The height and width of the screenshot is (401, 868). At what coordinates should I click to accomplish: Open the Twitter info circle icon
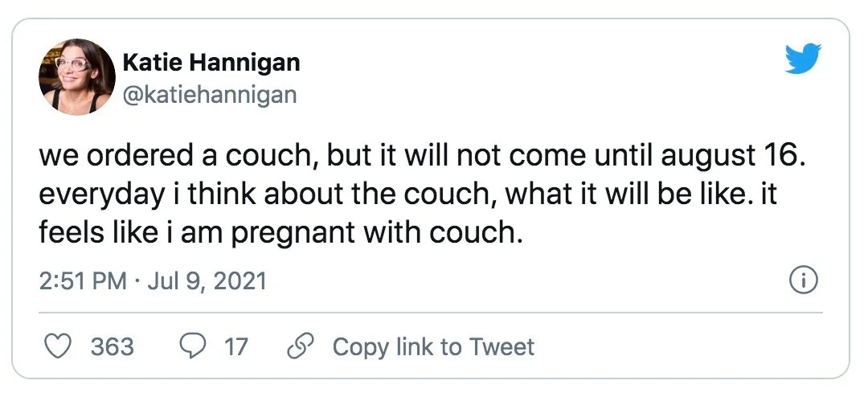803,282
